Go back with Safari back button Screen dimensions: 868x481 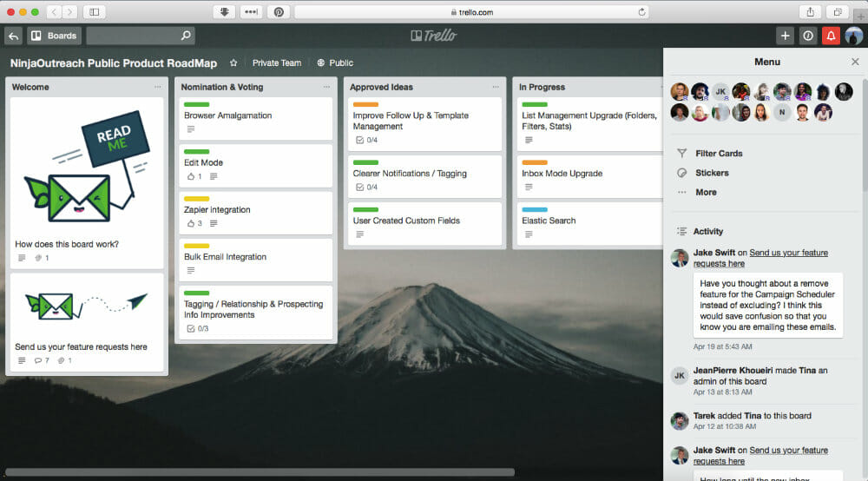coord(54,11)
